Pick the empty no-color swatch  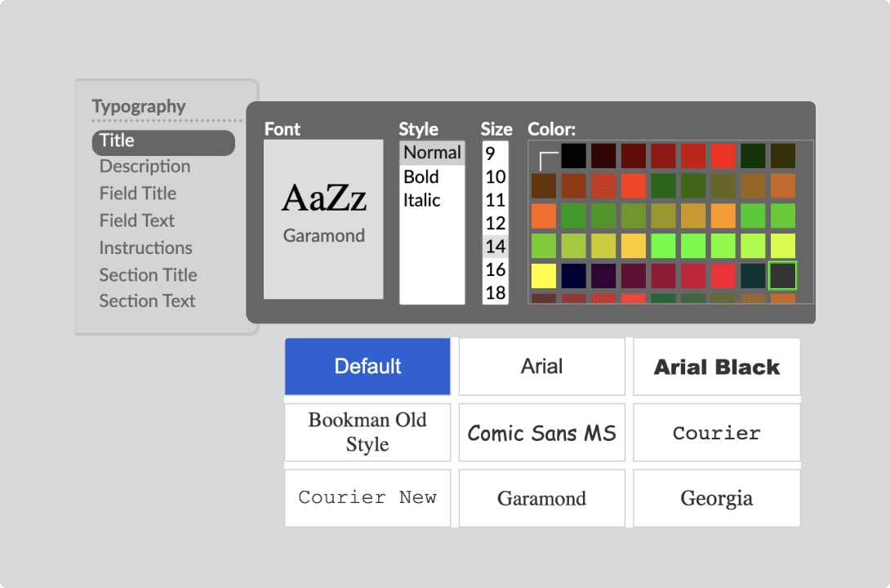click(x=544, y=156)
